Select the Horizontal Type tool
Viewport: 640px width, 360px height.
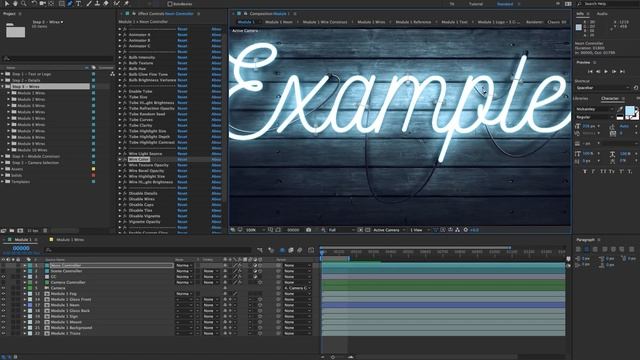[78, 4]
